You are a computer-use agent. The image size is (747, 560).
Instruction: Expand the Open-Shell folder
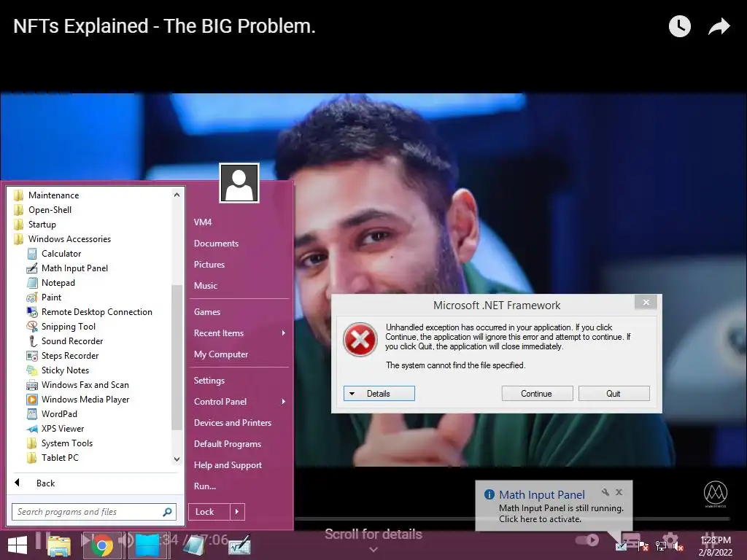[43, 209]
